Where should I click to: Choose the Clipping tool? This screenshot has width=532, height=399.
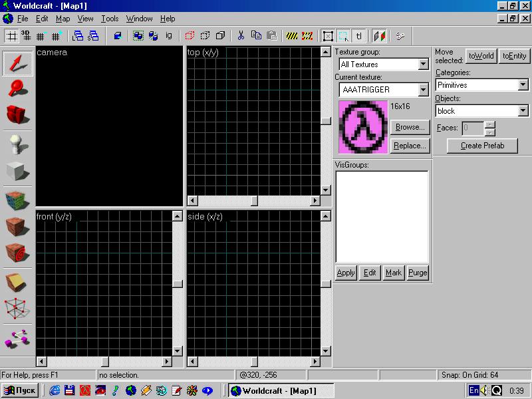(x=17, y=282)
